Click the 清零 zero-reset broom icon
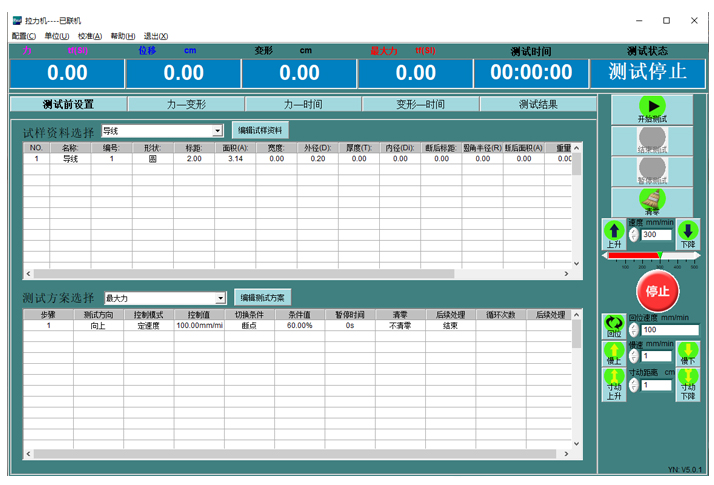714x485 pixels. pos(651,200)
